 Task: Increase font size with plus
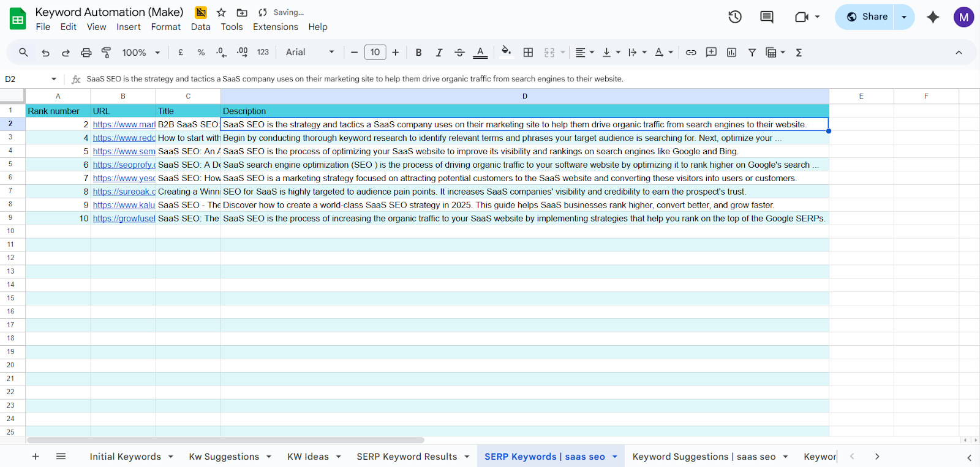[x=396, y=53]
